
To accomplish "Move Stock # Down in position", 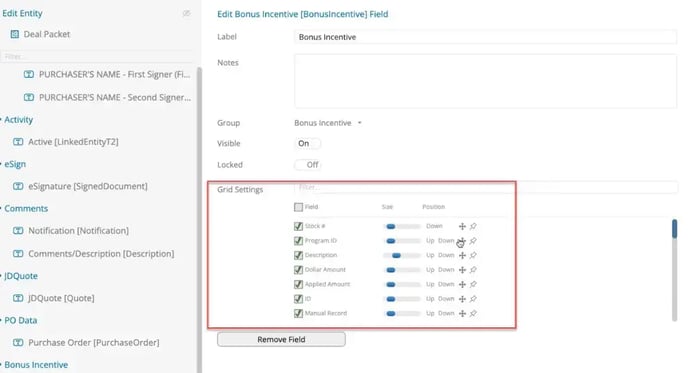I will pyautogui.click(x=434, y=226).
